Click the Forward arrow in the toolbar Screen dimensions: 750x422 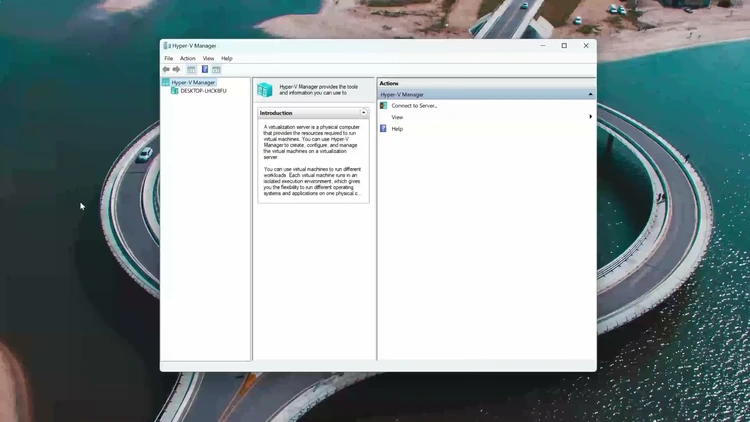pyautogui.click(x=176, y=69)
